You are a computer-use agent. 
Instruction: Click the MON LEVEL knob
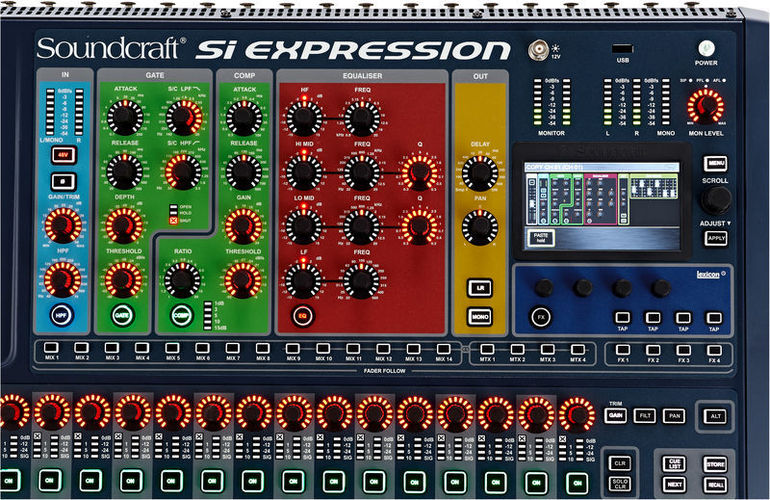[706, 106]
